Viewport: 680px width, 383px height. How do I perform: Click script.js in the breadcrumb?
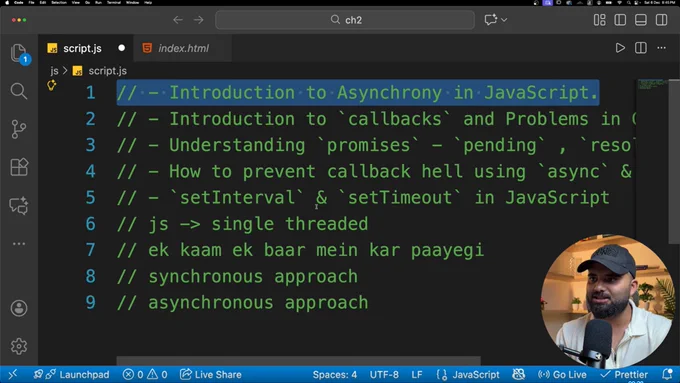[108, 71]
